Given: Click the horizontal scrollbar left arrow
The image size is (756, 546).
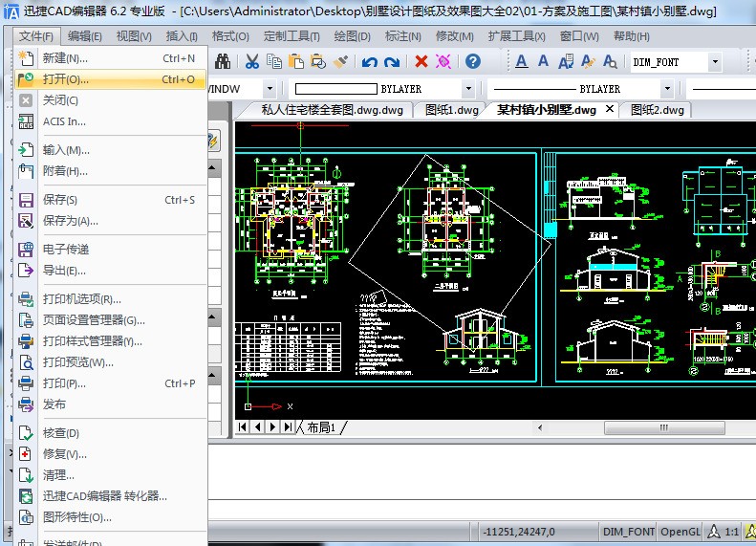Looking at the screenshot, I should coord(540,427).
